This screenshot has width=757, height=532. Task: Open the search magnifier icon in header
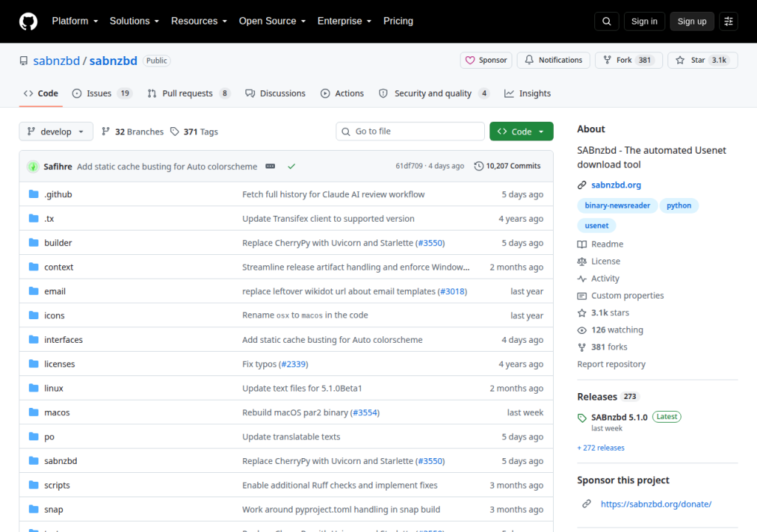click(x=607, y=21)
